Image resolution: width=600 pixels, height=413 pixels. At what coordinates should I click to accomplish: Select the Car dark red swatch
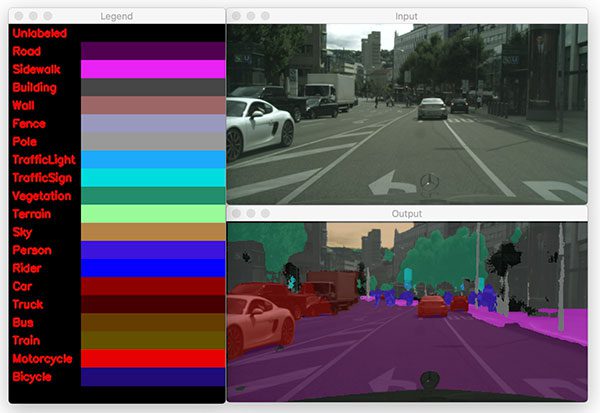(153, 286)
